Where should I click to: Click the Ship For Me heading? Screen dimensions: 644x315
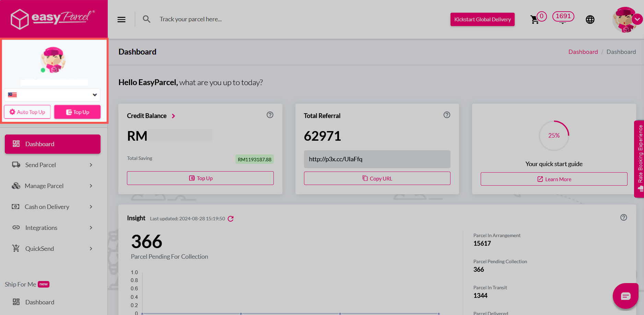point(20,284)
